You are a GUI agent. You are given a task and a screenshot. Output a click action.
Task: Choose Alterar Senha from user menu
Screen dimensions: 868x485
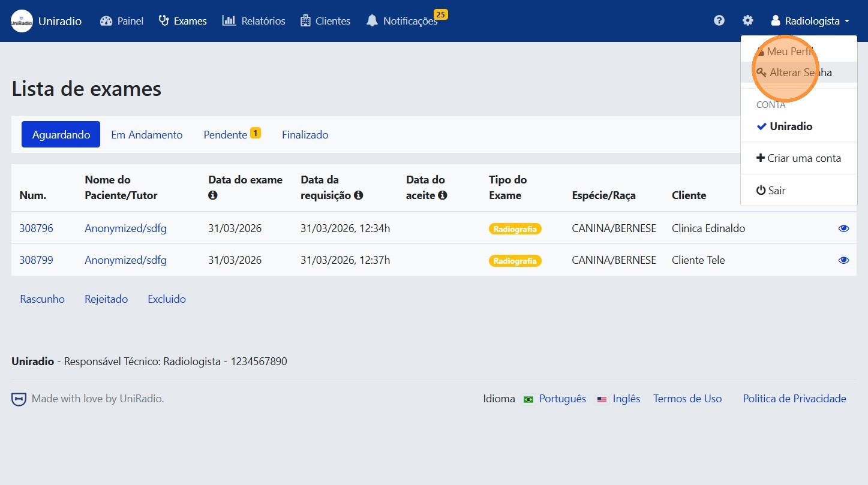tap(800, 73)
